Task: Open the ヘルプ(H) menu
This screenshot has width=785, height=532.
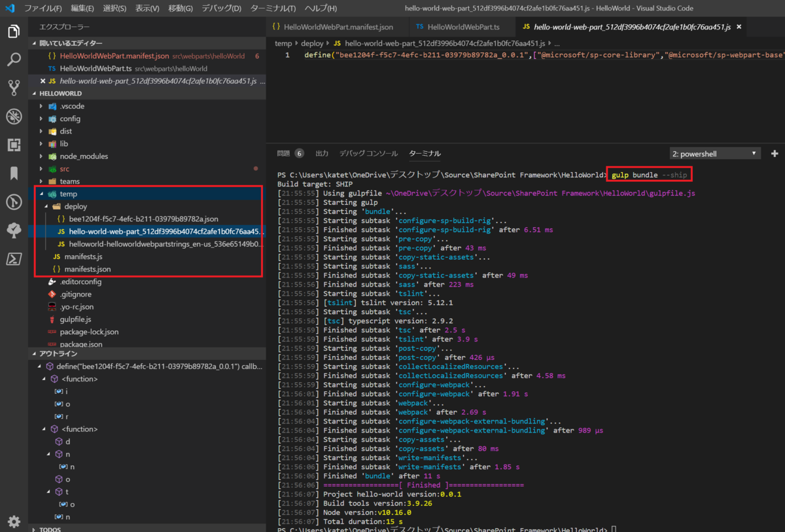Action: [x=321, y=9]
